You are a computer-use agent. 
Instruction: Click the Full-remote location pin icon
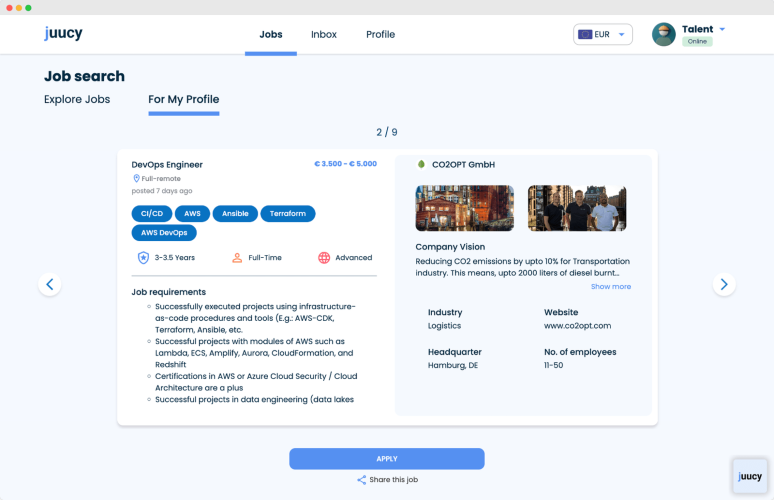pos(136,179)
